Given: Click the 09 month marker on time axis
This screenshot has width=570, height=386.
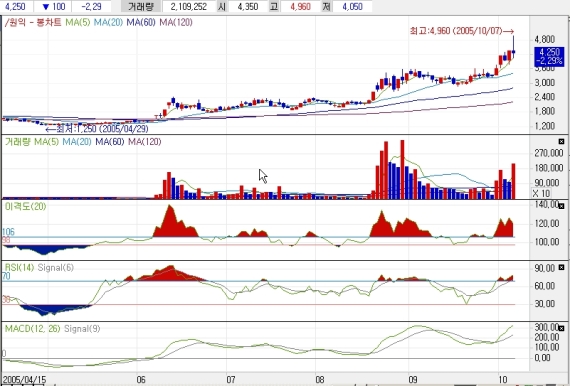Looking at the screenshot, I should [413, 380].
